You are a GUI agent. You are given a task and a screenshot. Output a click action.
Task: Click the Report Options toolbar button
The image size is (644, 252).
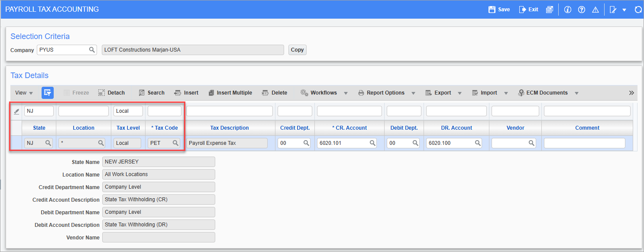point(381,93)
